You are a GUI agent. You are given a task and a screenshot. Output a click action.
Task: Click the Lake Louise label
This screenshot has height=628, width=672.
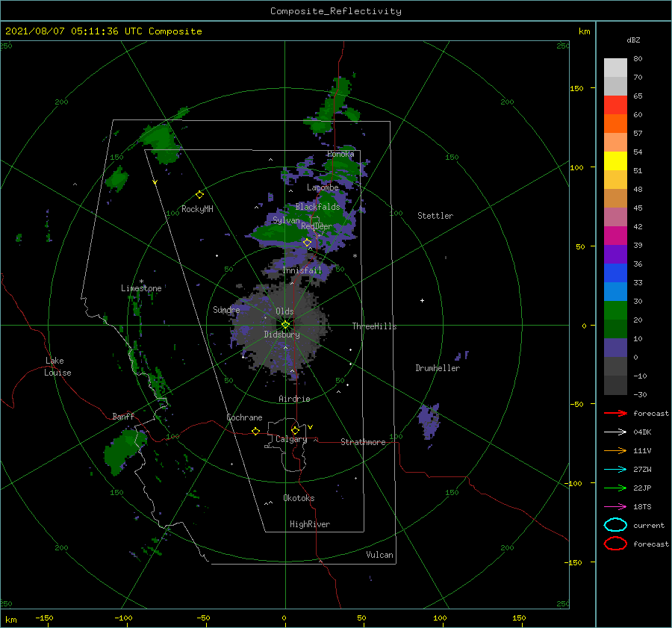(x=57, y=367)
